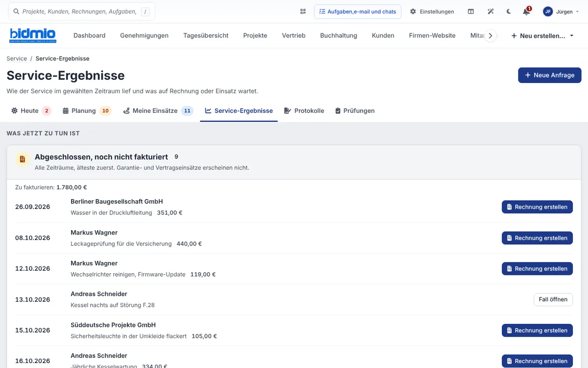Open the magic wand assistant icon
The width and height of the screenshot is (588, 368).
tap(490, 11)
